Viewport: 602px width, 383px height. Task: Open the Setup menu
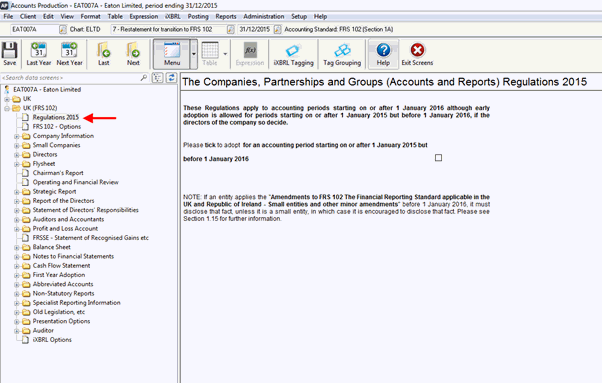tap(299, 17)
